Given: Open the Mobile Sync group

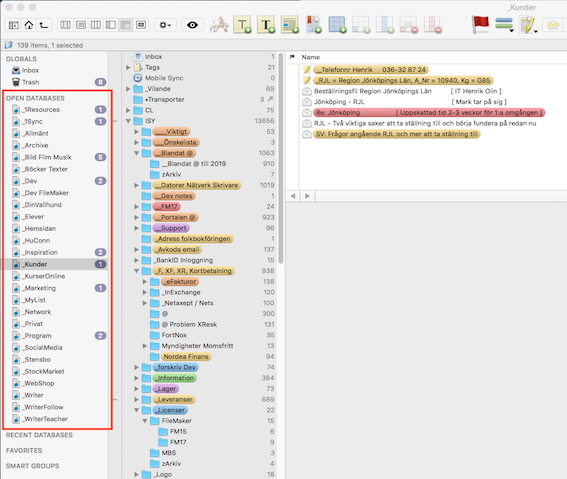Looking at the screenshot, I should tap(164, 78).
